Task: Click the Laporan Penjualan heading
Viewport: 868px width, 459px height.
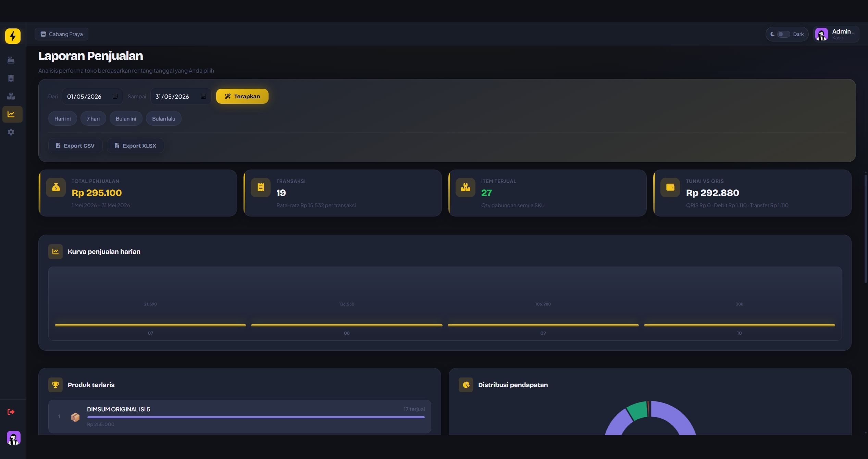Action: (x=91, y=56)
